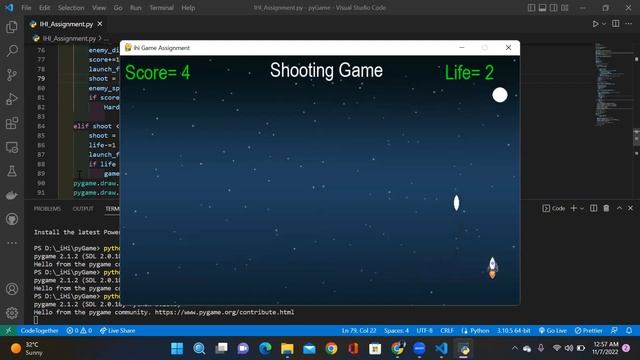This screenshot has height=360, width=640.
Task: Start Live Share from status bar
Action: point(118,331)
